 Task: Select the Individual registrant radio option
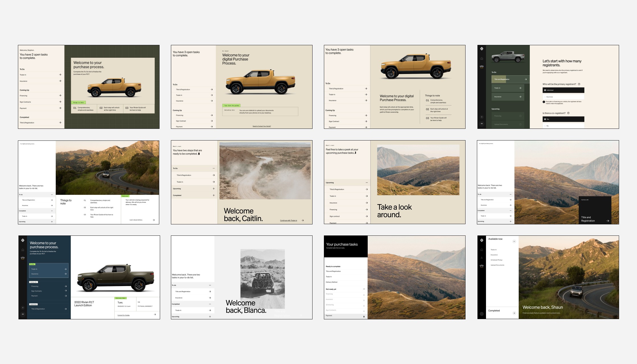pos(545,90)
